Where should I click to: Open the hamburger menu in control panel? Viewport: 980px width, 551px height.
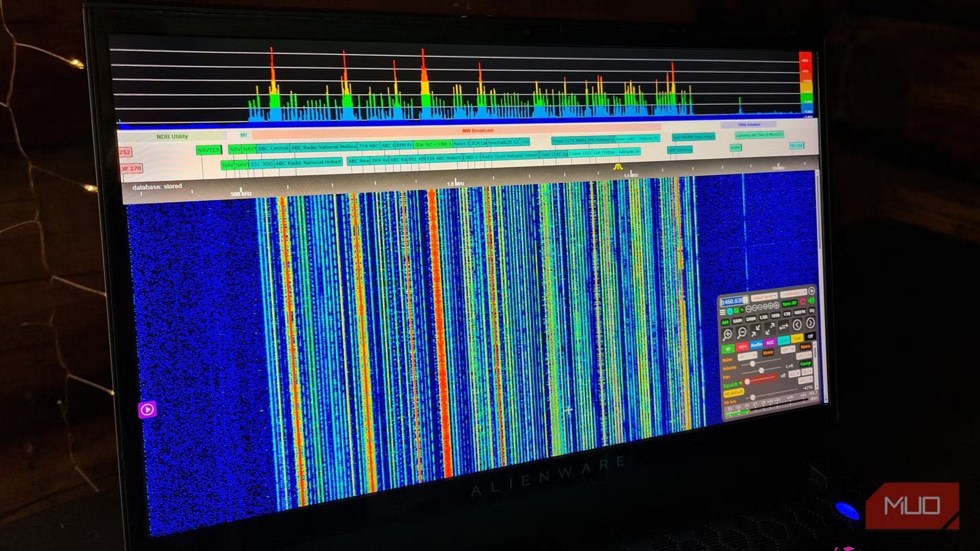click(x=723, y=312)
